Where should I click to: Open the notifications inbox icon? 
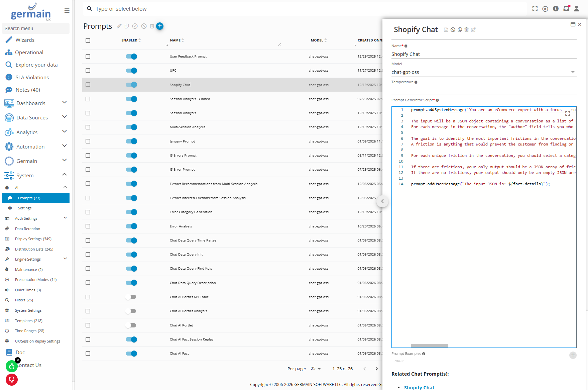tap(566, 9)
